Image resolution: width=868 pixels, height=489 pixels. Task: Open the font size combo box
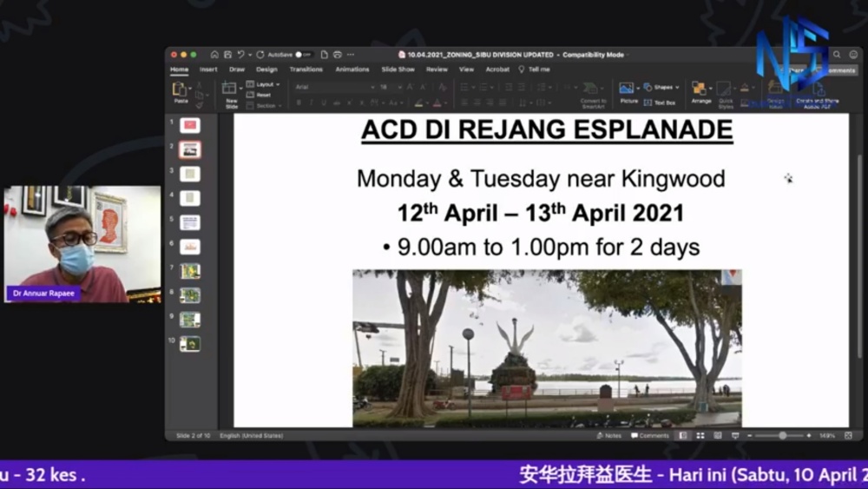(x=391, y=87)
